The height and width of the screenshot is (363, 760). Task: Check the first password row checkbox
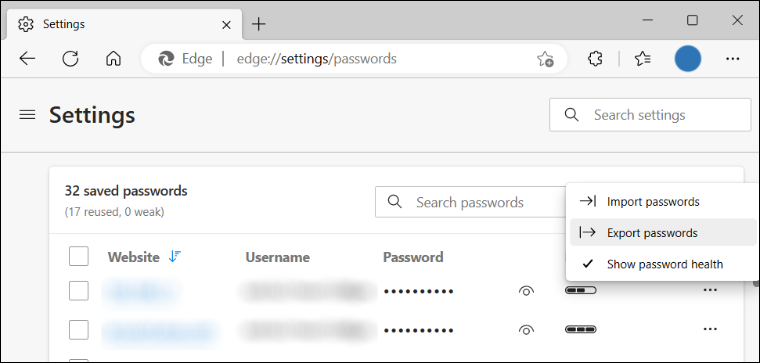click(x=79, y=291)
